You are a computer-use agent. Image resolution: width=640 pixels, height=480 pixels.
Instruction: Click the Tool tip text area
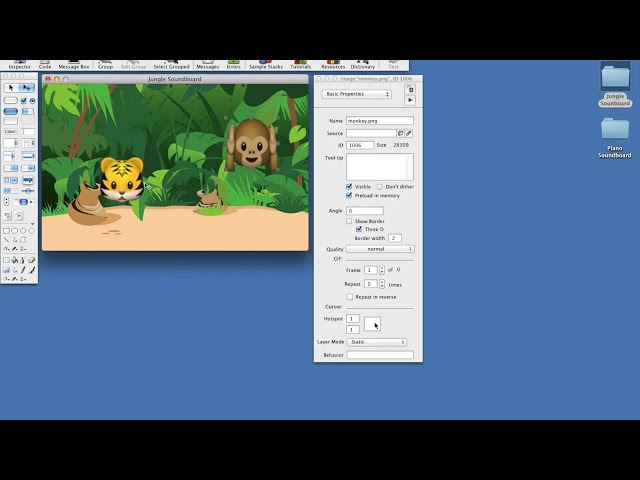click(x=380, y=167)
